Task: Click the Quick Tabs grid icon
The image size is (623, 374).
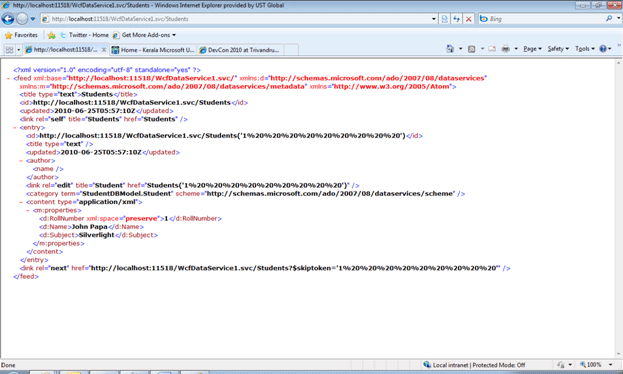Action: tap(9, 50)
